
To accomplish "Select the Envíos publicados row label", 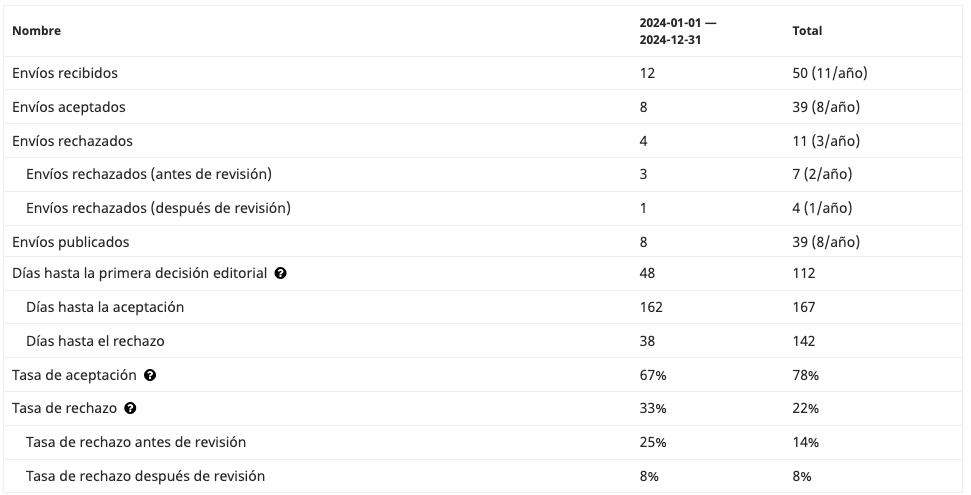I will (70, 242).
